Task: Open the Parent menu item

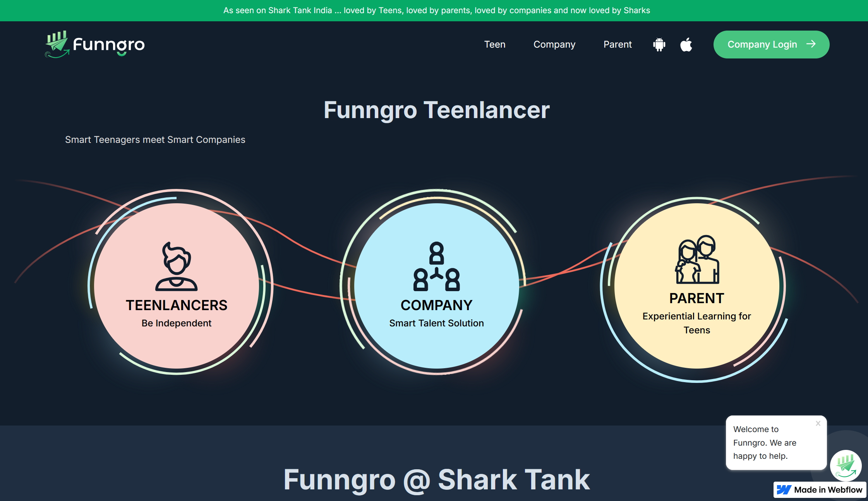Action: [618, 45]
